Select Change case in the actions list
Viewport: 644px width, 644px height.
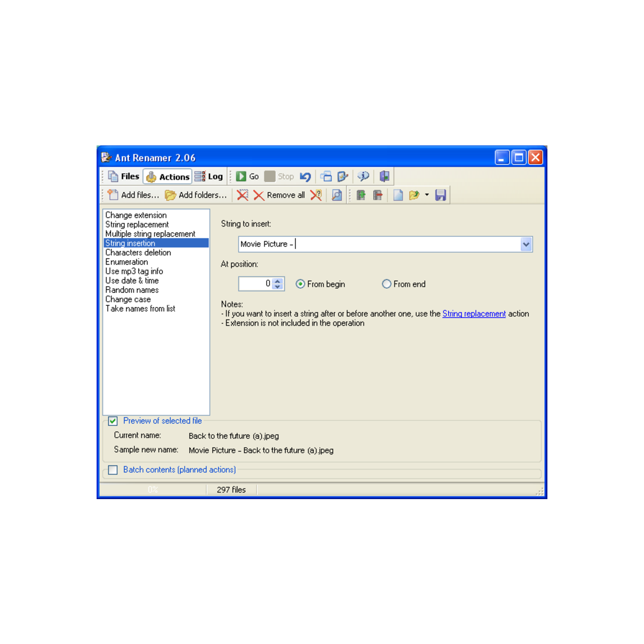point(128,299)
